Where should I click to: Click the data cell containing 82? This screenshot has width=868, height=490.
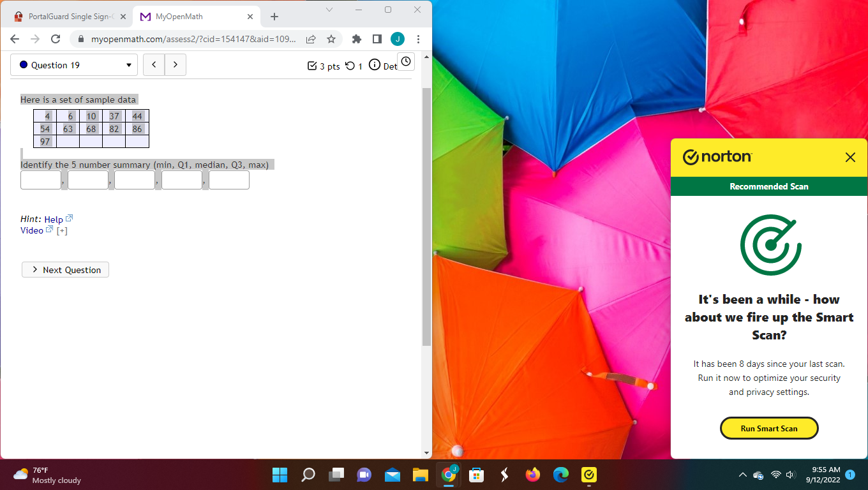(x=114, y=129)
